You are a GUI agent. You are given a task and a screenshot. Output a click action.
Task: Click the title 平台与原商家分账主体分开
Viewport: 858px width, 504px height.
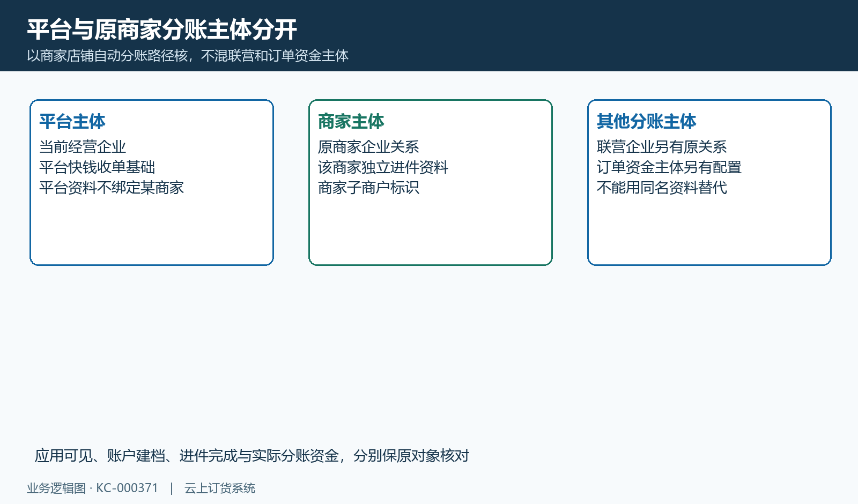coord(162,29)
